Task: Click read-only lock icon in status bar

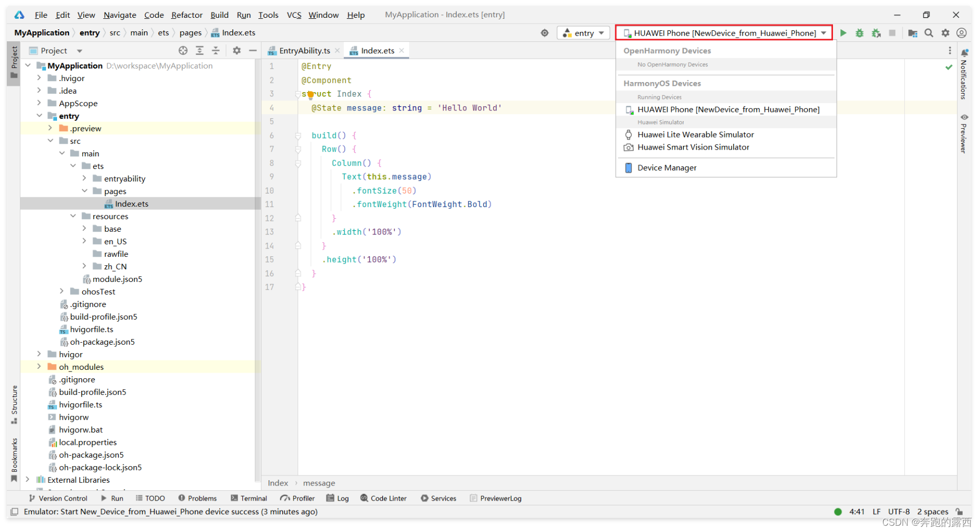Action: [x=959, y=512]
